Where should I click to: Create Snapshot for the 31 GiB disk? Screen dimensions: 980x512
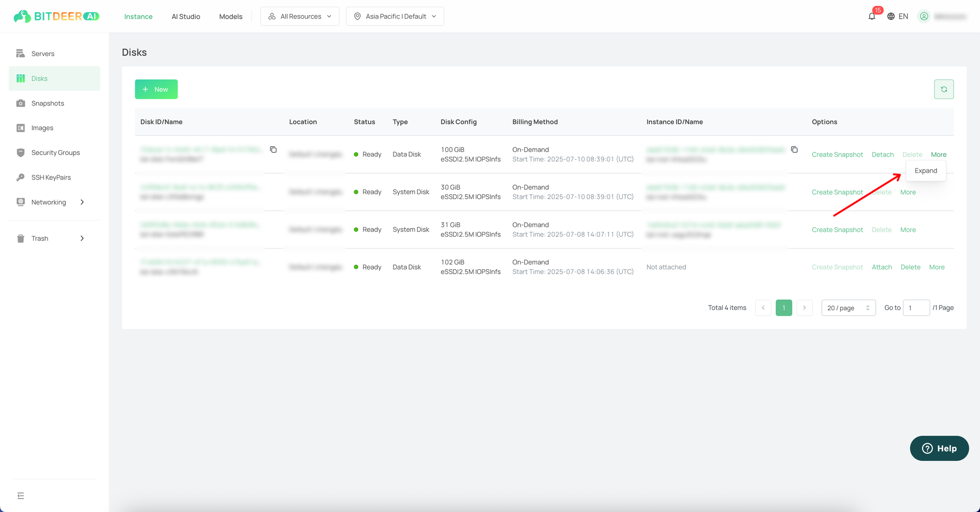pyautogui.click(x=837, y=230)
